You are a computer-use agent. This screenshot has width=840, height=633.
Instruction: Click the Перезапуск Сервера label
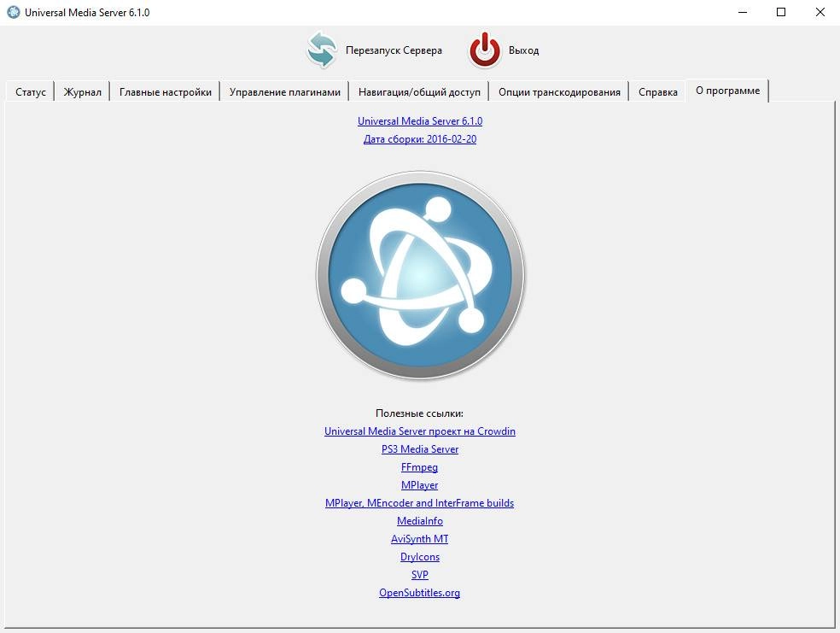click(x=394, y=50)
